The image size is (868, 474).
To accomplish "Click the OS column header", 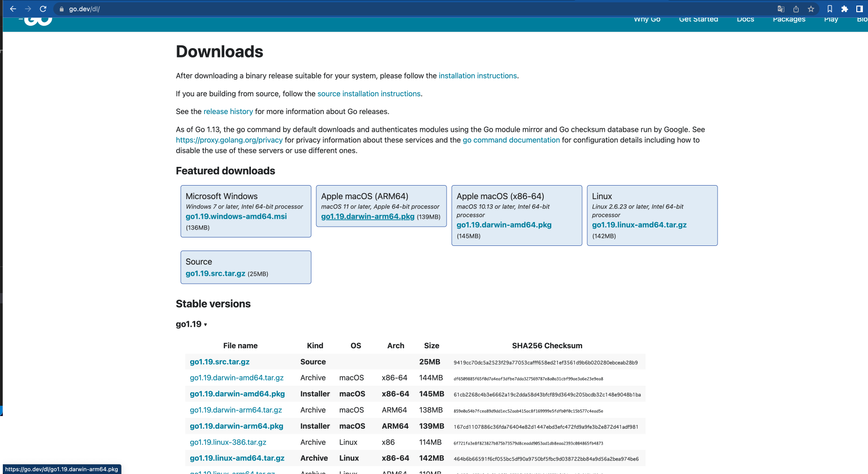I will pos(356,346).
